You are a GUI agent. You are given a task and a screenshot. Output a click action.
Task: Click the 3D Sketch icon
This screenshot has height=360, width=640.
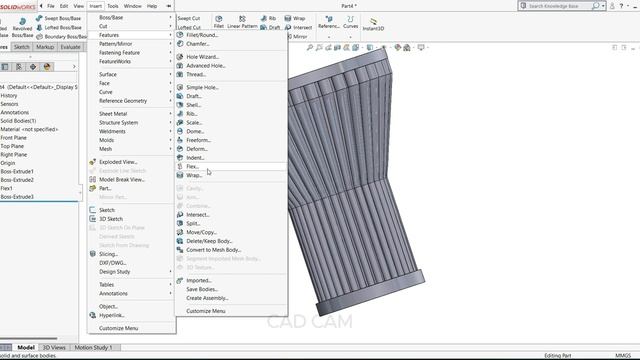(93, 219)
